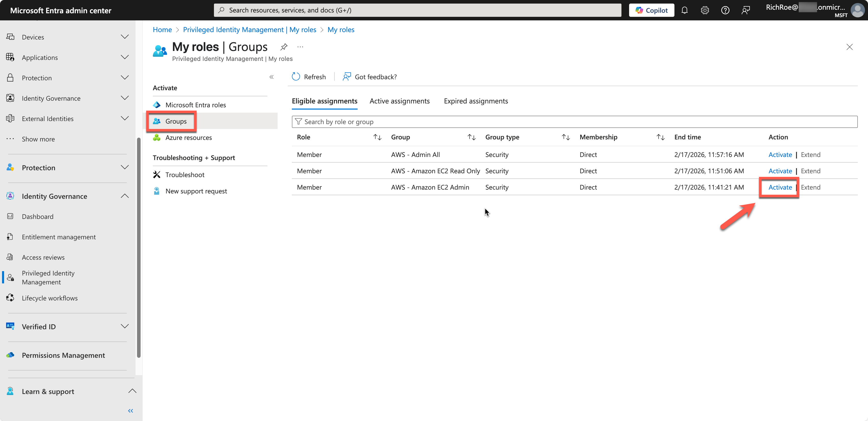This screenshot has height=421, width=868.
Task: Switch to Expired assignments tab
Action: pos(476,101)
